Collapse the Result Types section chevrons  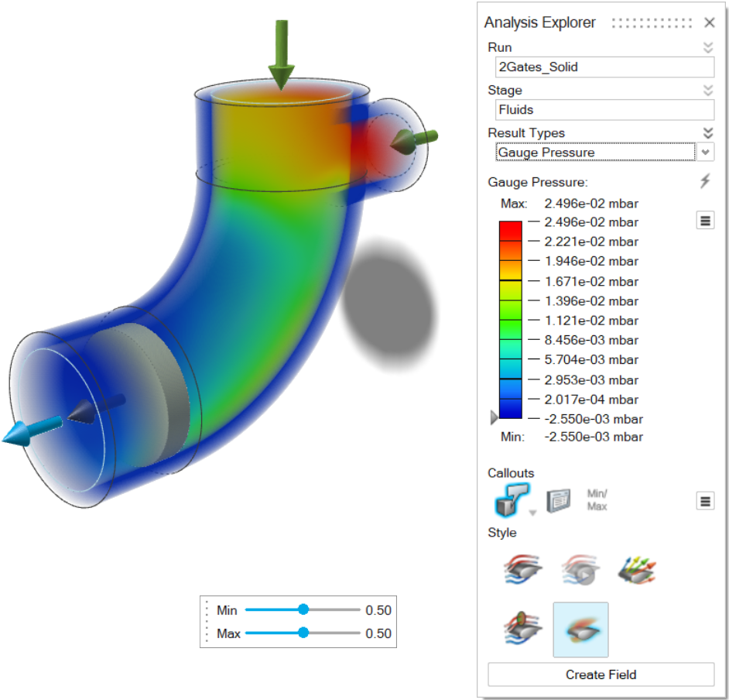point(707,133)
